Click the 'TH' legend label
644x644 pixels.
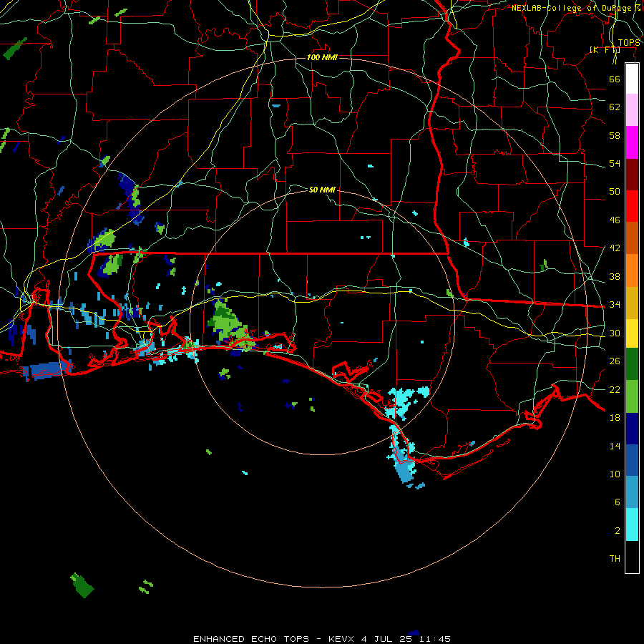(615, 559)
